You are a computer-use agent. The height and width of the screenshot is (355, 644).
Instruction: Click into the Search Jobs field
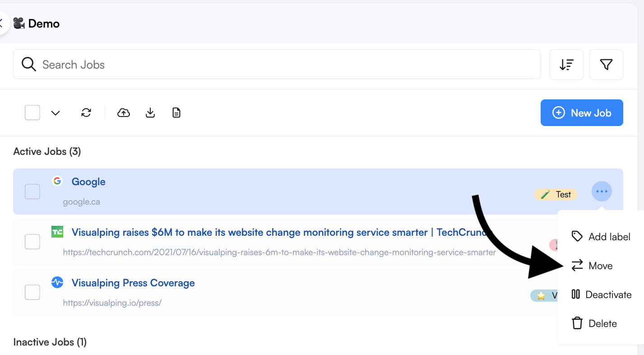(277, 64)
